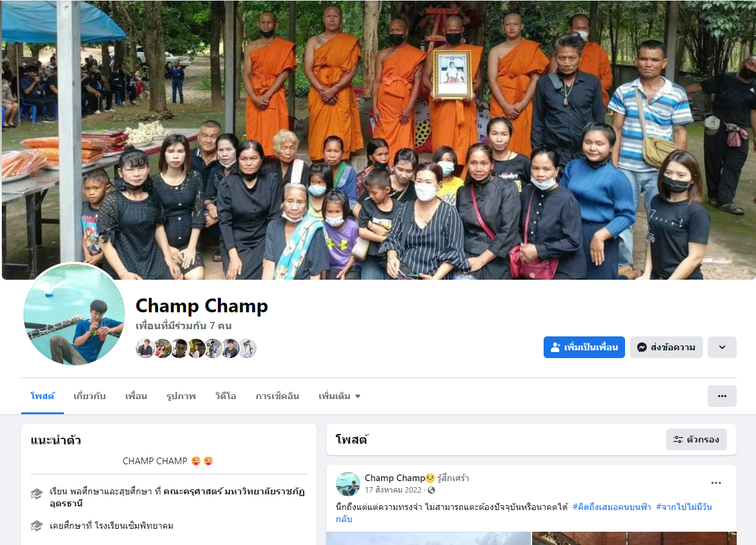Open Messenger via ส่งข้อความ button

click(x=666, y=347)
